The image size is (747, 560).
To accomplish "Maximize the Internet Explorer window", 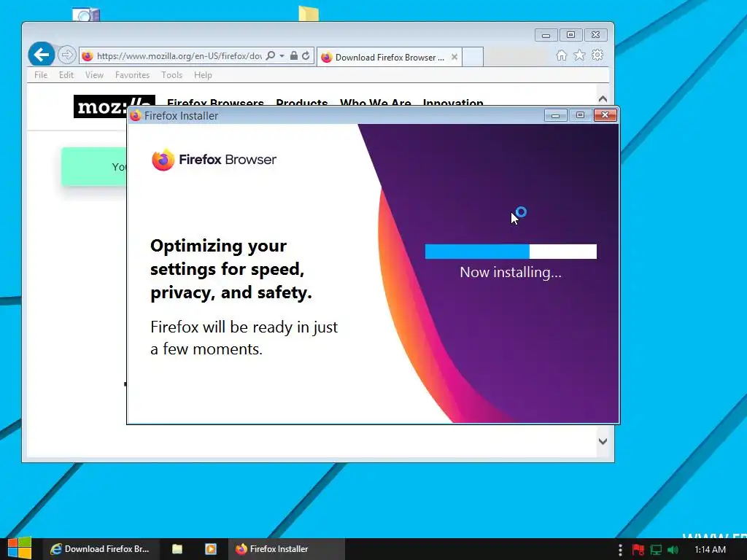I will (570, 35).
